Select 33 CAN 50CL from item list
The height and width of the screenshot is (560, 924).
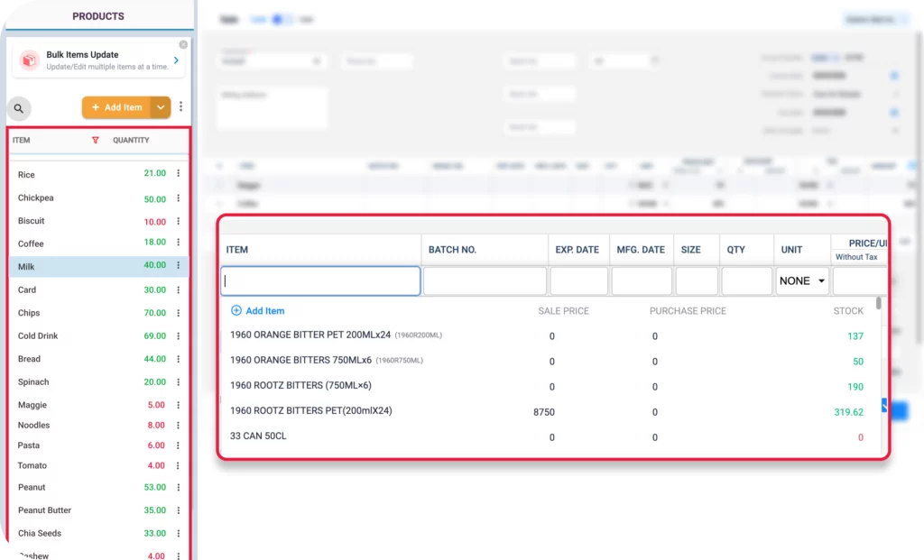click(x=258, y=436)
